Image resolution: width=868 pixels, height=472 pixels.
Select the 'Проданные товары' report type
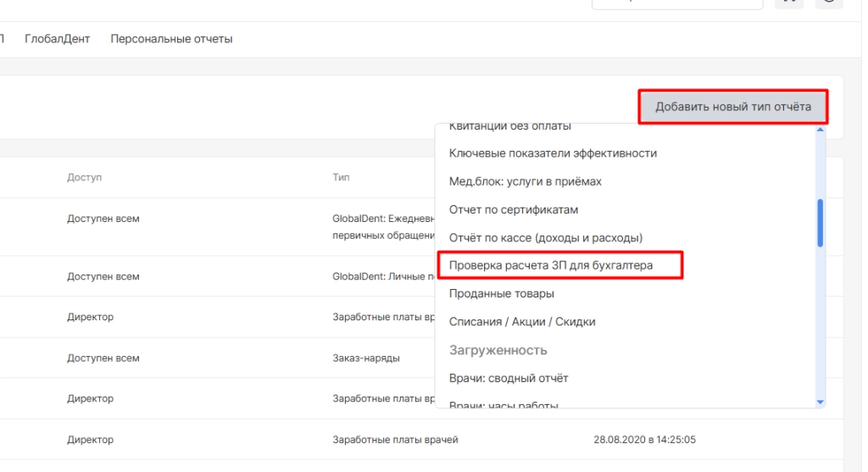tap(501, 294)
